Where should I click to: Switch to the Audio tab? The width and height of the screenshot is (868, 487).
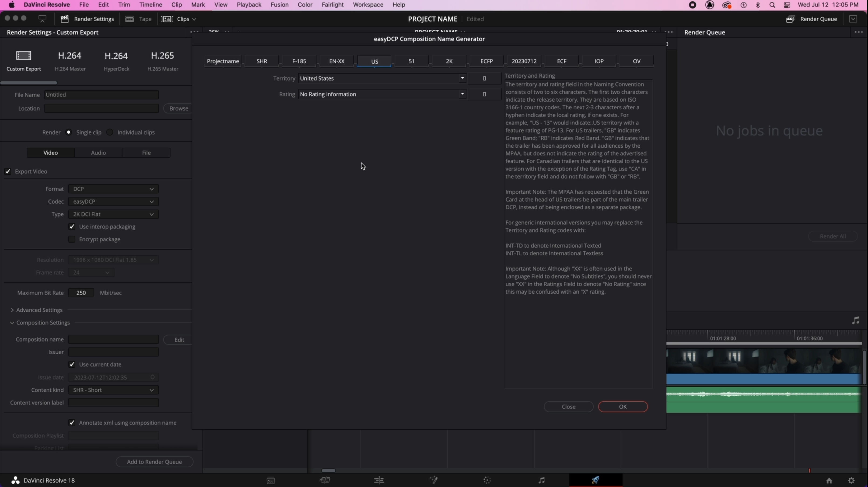(x=98, y=153)
